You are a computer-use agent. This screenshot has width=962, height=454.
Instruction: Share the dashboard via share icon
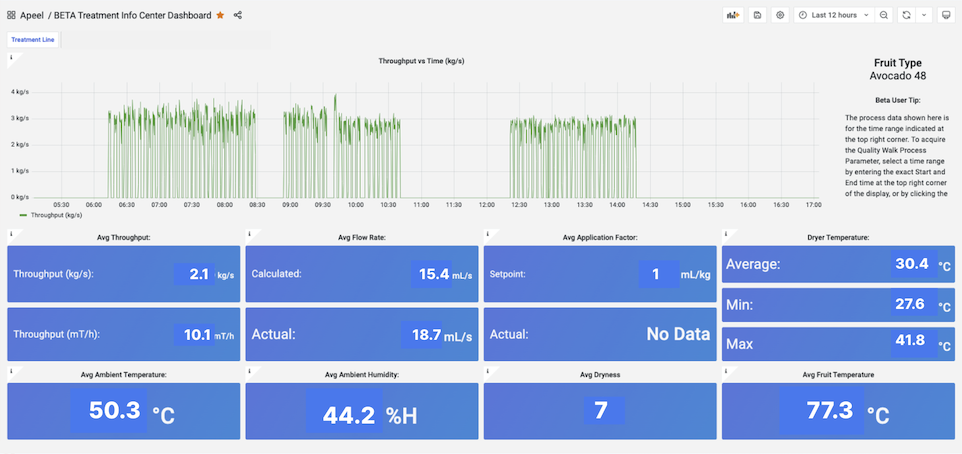pos(237,15)
